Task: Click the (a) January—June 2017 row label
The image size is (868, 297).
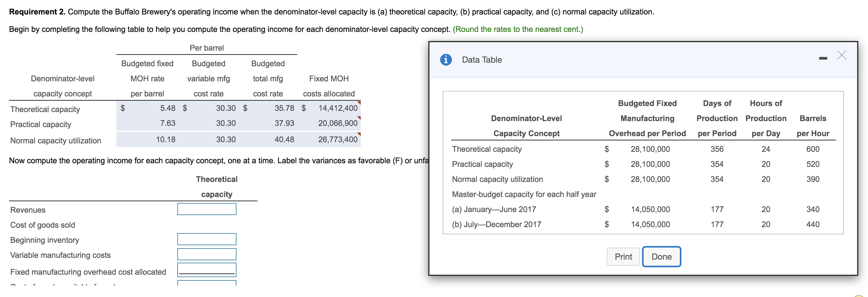Action: [x=494, y=209]
